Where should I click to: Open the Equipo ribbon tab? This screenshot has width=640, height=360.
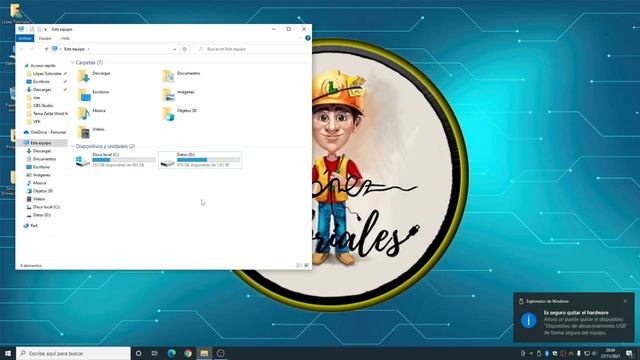pos(45,38)
